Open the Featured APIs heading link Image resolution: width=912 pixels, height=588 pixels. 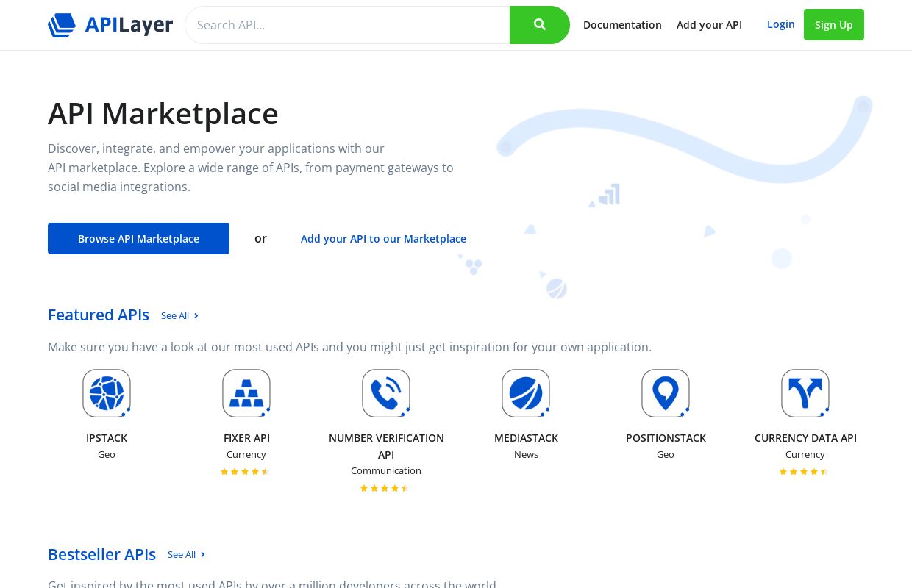(99, 315)
